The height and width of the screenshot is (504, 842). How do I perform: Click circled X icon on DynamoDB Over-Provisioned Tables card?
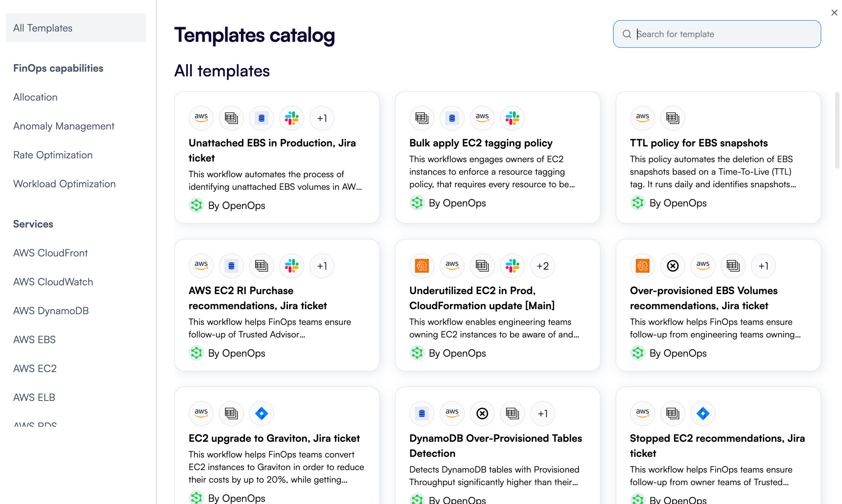(x=482, y=413)
